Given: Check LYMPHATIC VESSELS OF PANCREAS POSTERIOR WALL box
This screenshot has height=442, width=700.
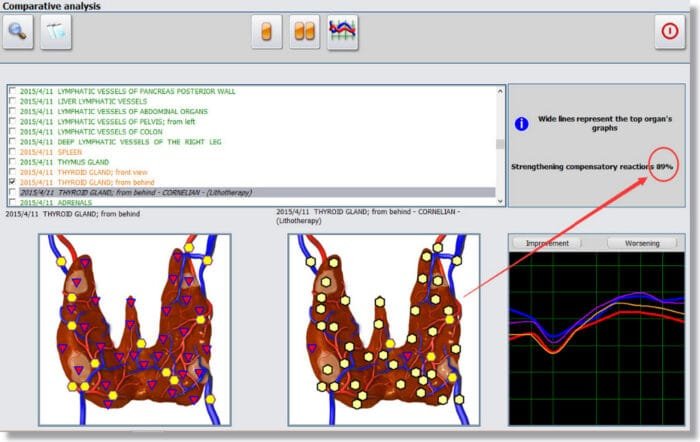Looking at the screenshot, I should (12, 91).
